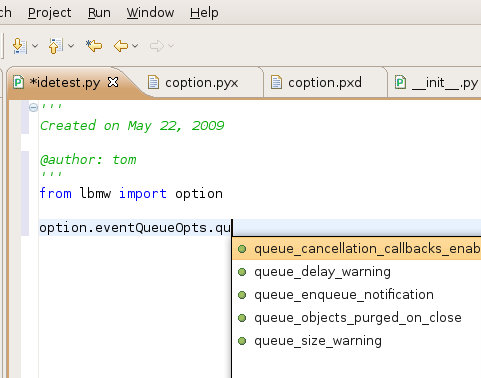
Task: Close the idetest.py editor tab
Action: point(113,82)
